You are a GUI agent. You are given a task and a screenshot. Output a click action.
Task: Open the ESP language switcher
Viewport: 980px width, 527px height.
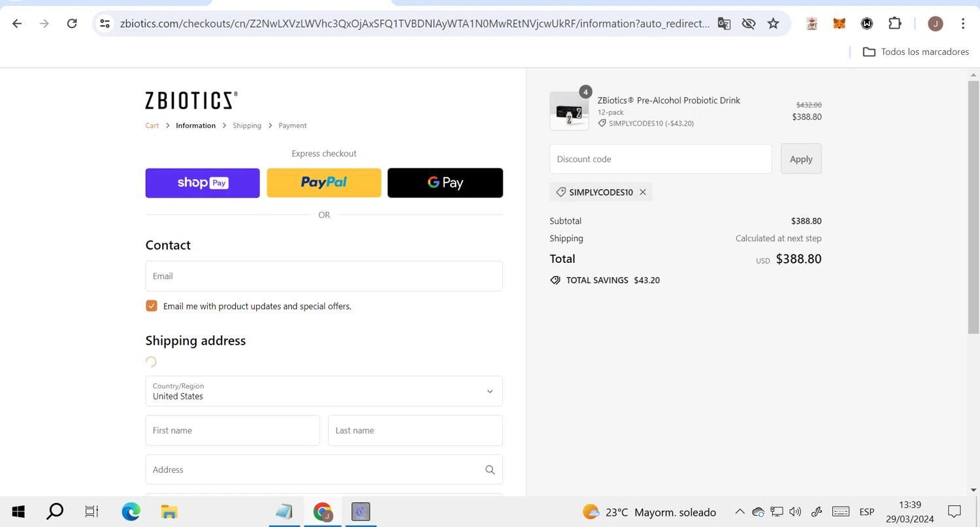pos(867,512)
